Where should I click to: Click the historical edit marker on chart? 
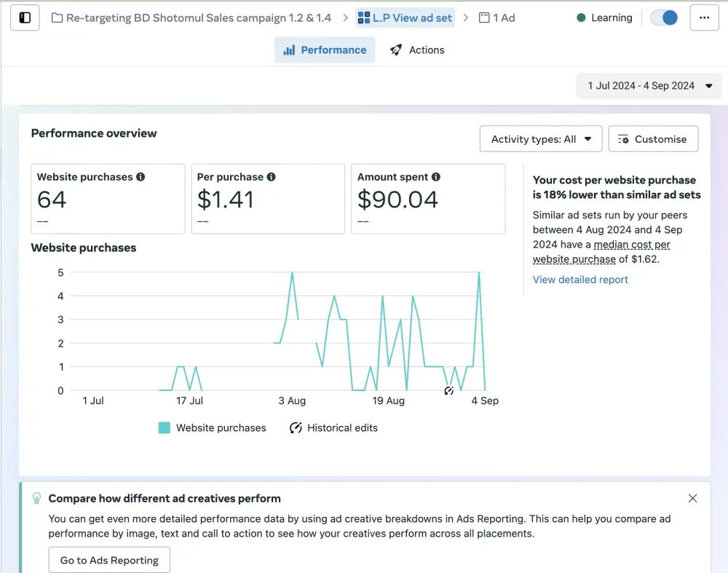(x=448, y=391)
